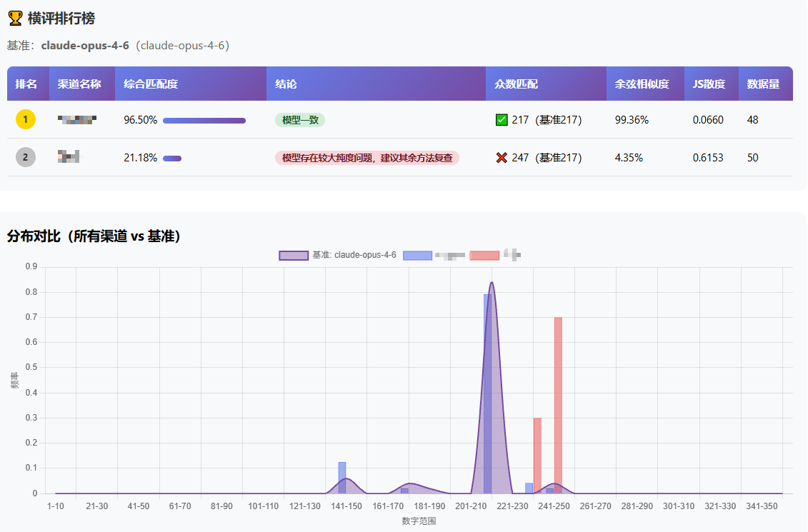This screenshot has width=808, height=532.
Task: Click the 结论 column header
Action: click(x=376, y=84)
